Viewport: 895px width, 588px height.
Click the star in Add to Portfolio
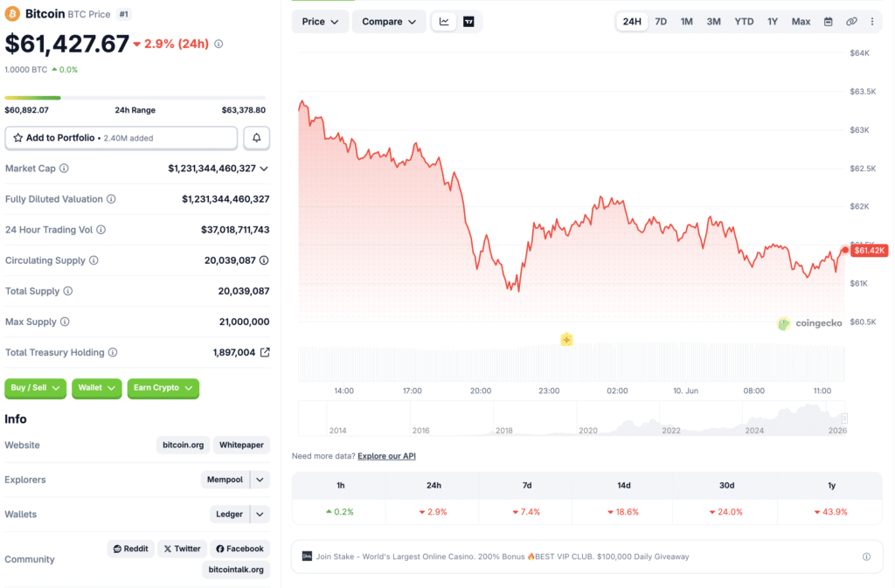[17, 138]
